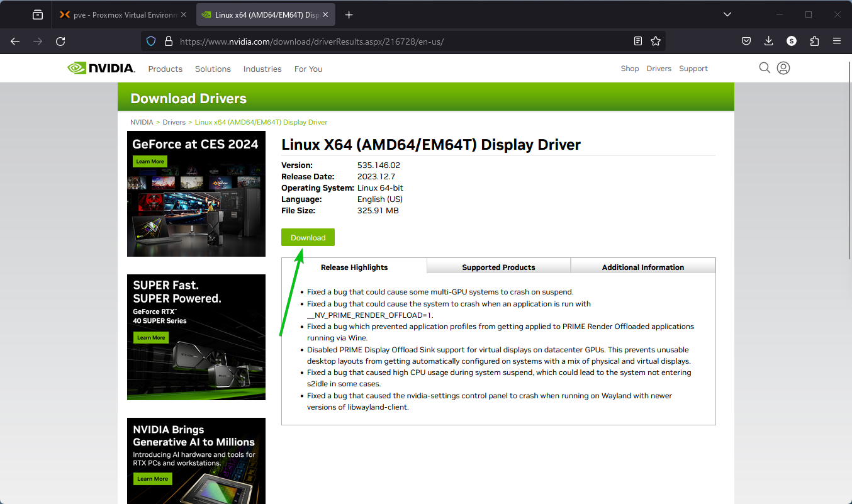Bookmark this page with the star icon

coord(656,41)
